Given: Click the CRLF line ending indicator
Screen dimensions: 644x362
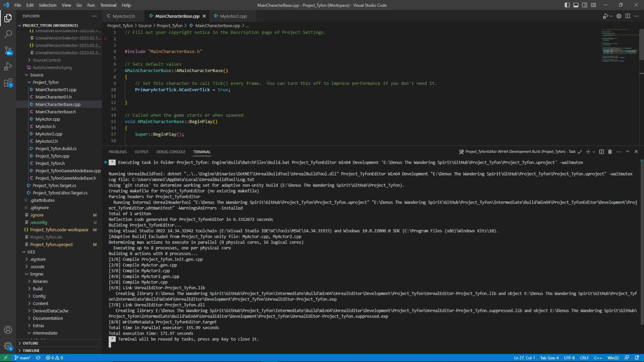Looking at the screenshot, I should [584, 358].
